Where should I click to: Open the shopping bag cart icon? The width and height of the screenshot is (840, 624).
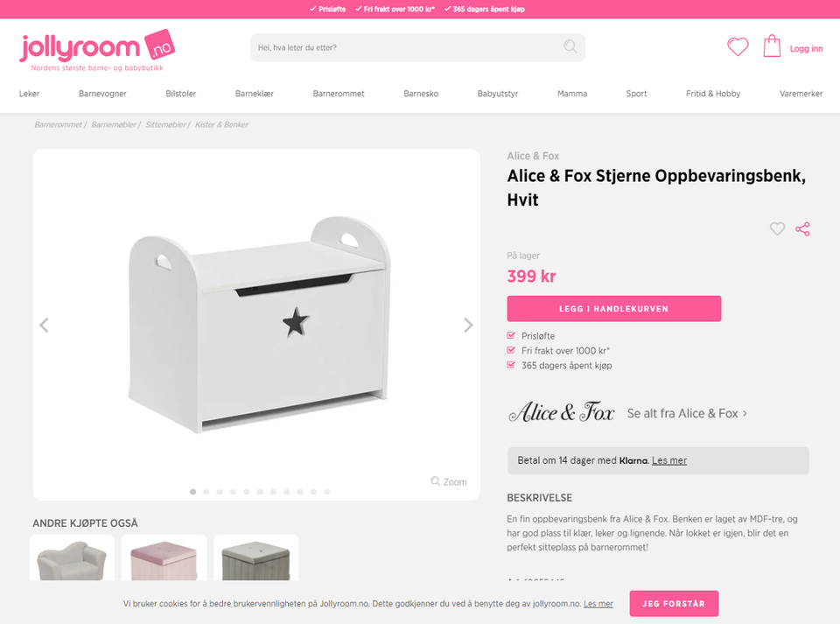(x=772, y=46)
